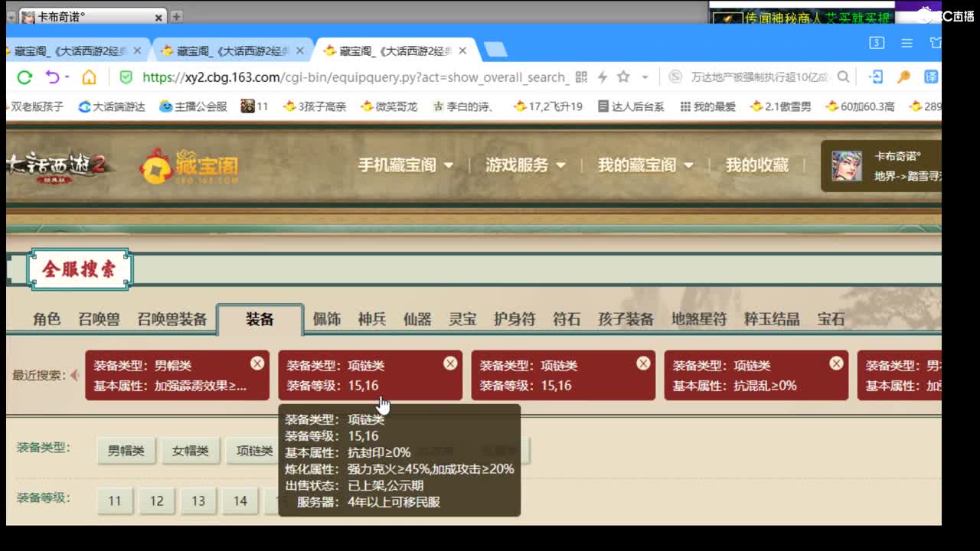Bookmark this page with the star icon

623,77
